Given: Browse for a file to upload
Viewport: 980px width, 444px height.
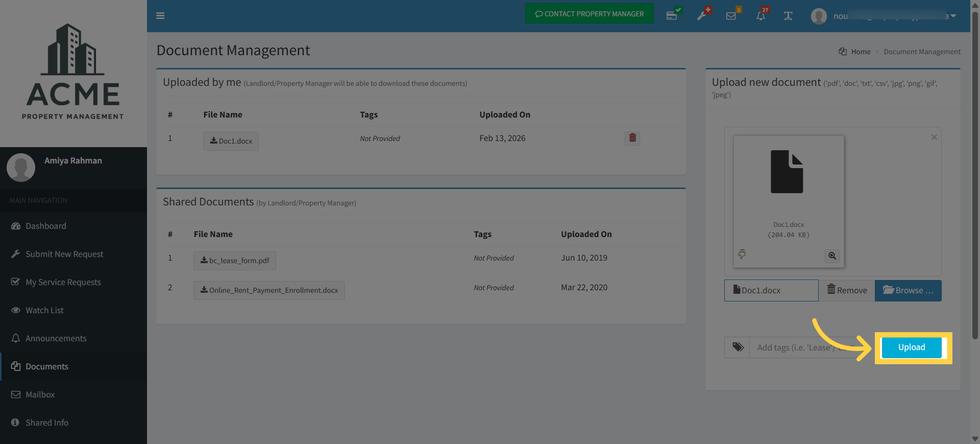Looking at the screenshot, I should 908,290.
